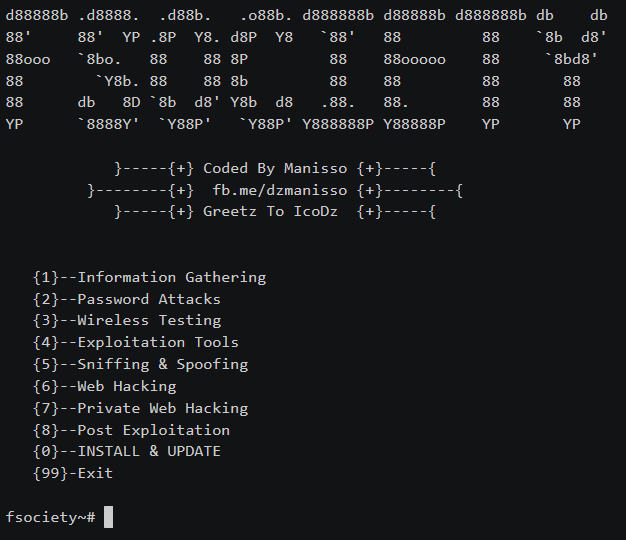
Task: Click the Exit option text
Action: pos(95,473)
